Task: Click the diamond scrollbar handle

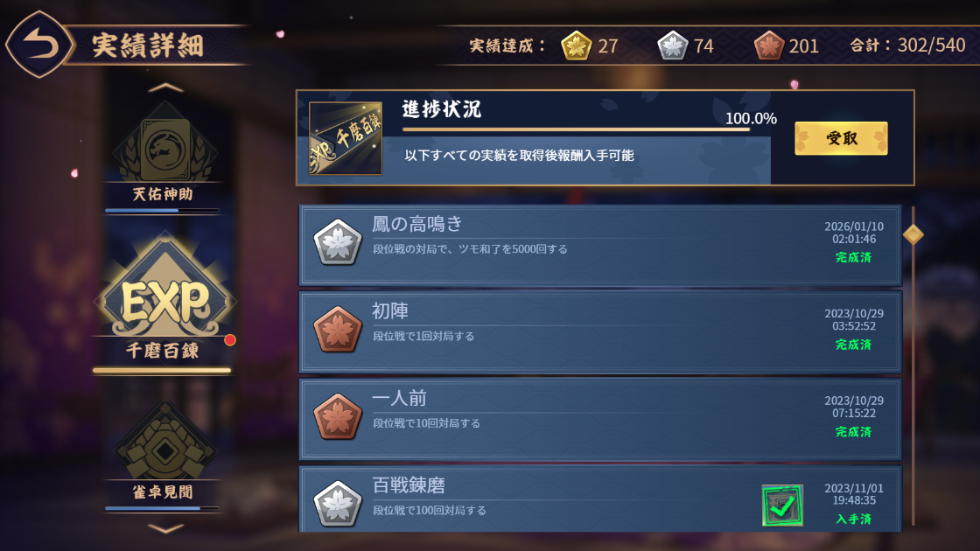Action: point(913,235)
